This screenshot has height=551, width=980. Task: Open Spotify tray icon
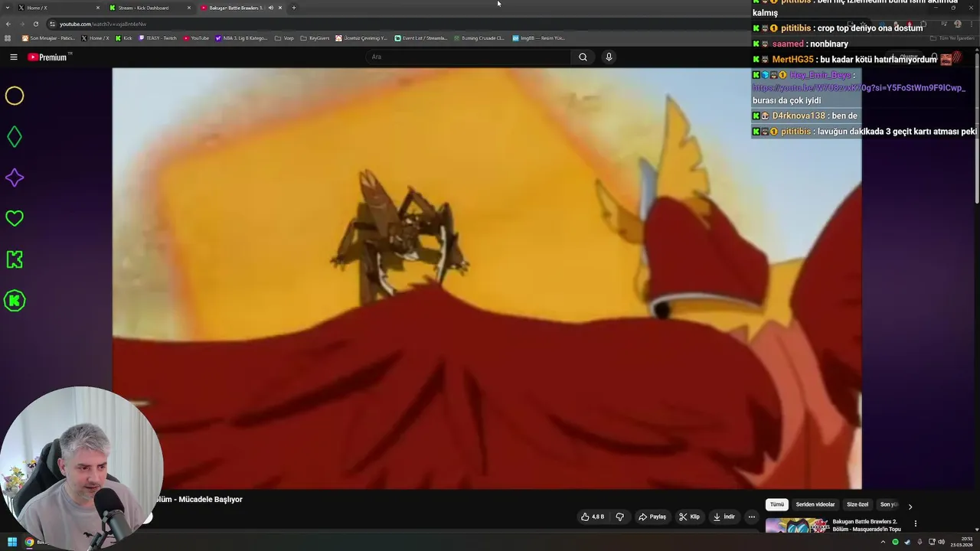click(x=895, y=542)
